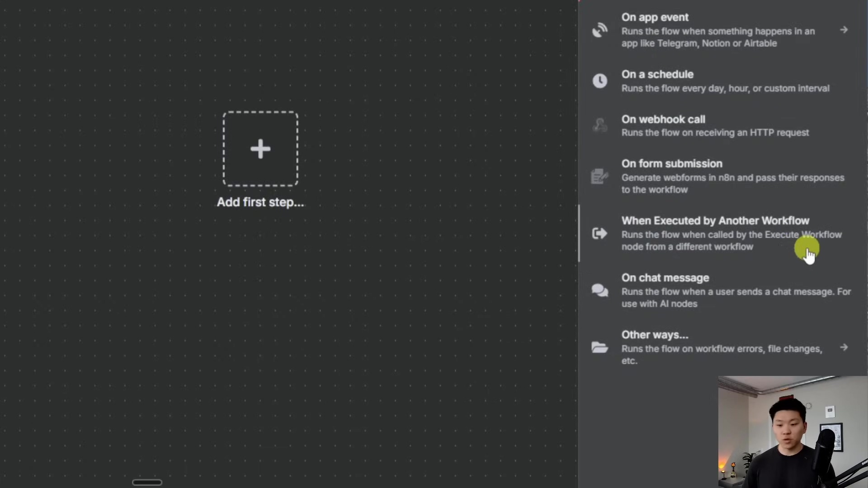Click the On a schedule clock icon
Image resolution: width=868 pixels, height=488 pixels.
600,80
